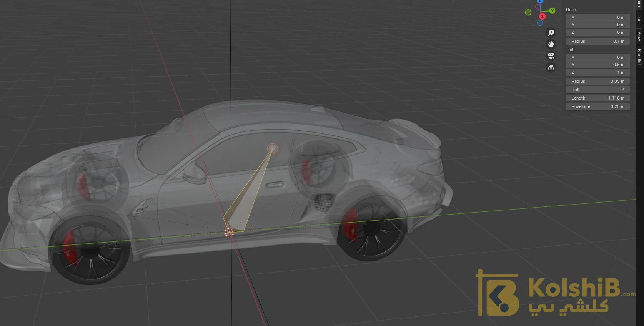Click the Head Radius field
Image resolution: width=644 pixels, height=326 pixels.
click(597, 41)
